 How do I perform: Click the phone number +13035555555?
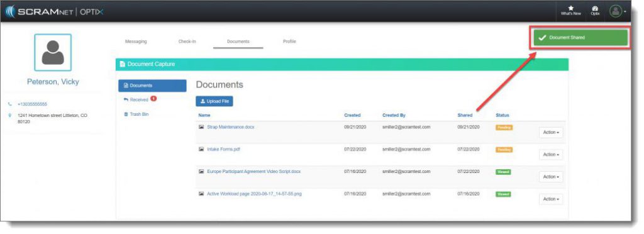(x=33, y=104)
